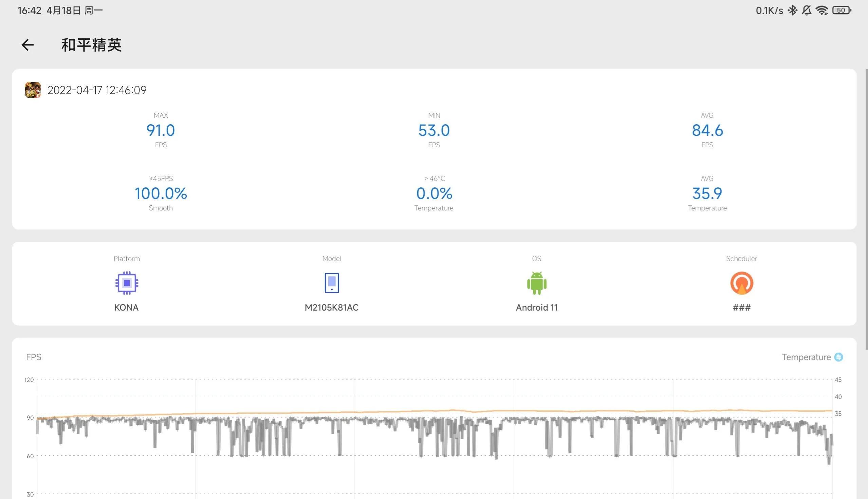Tap the Bluetooth status bar icon
The width and height of the screenshot is (868, 499).
click(x=792, y=11)
